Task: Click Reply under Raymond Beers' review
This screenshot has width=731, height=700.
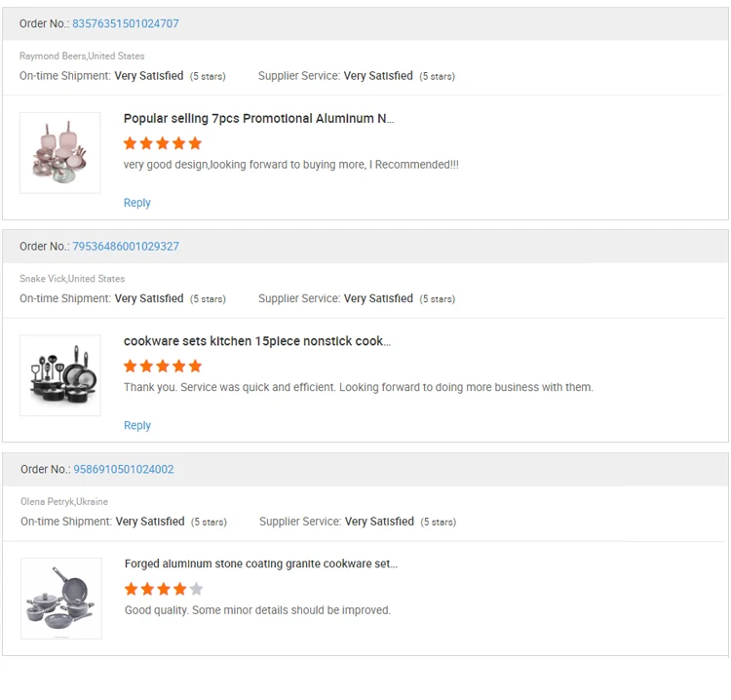Action: 137,203
